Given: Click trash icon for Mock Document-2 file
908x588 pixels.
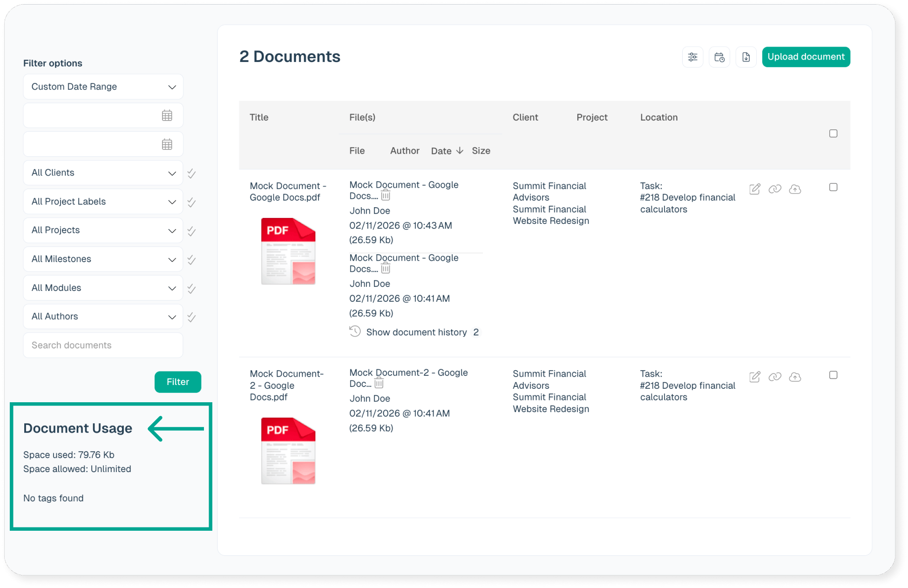Looking at the screenshot, I should pyautogui.click(x=379, y=384).
